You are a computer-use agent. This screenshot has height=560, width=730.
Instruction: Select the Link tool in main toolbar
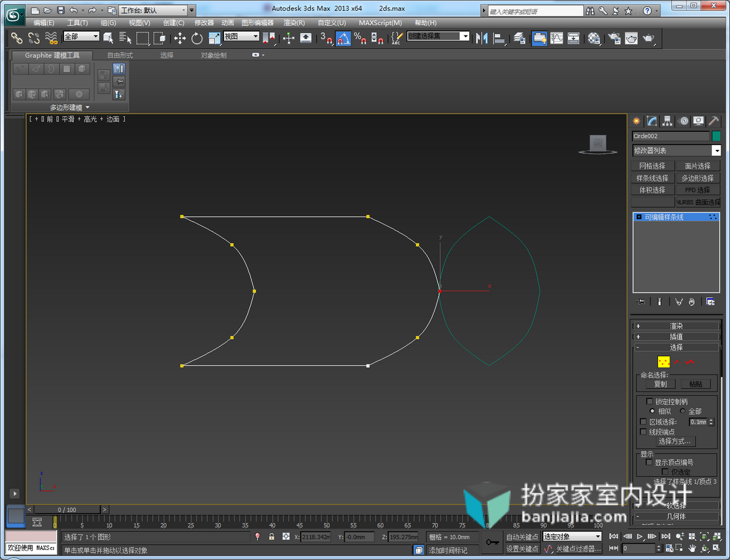click(17, 38)
